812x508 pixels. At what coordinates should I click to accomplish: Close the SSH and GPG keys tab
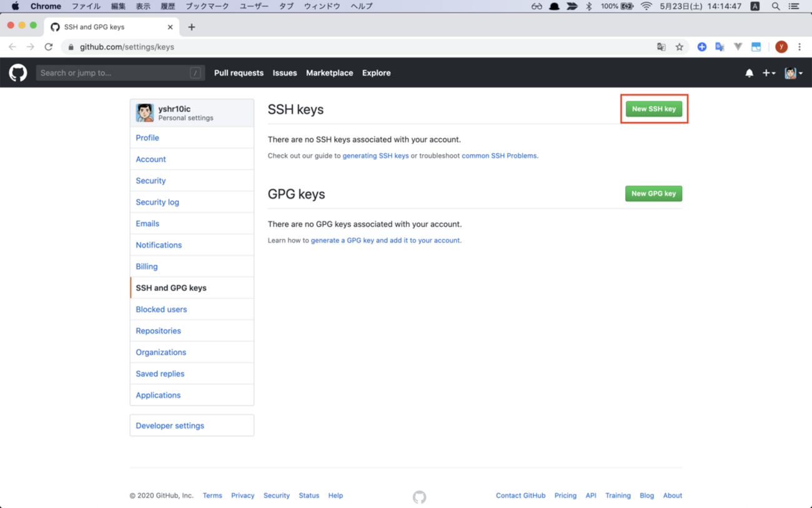coord(170,27)
